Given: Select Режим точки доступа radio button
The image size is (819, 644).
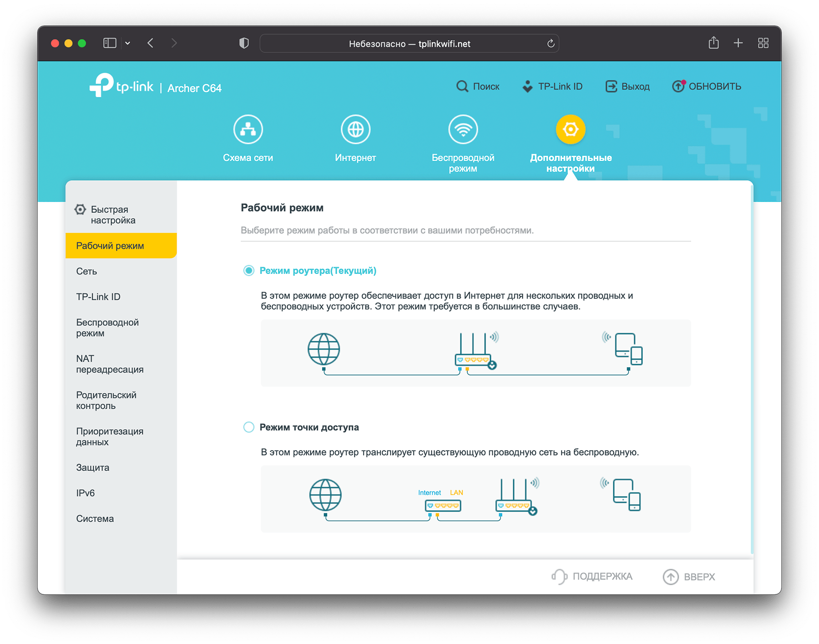Looking at the screenshot, I should (249, 427).
